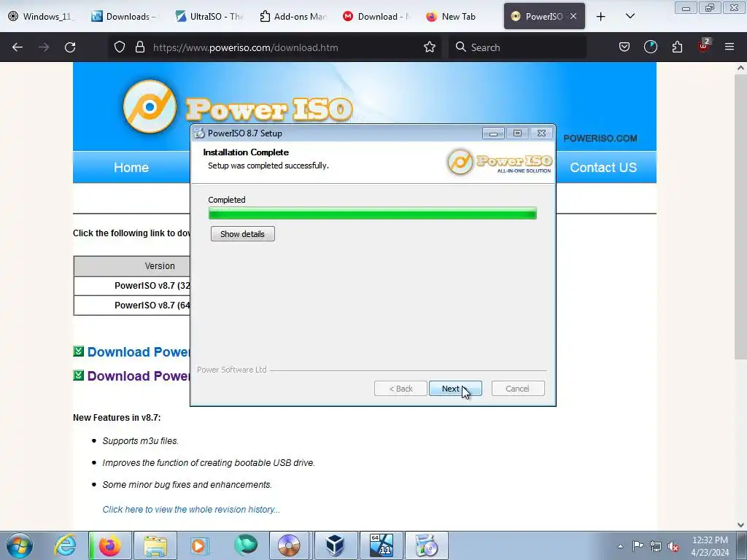
Task: Click the vertical page scrollbar thumb
Action: point(740,217)
